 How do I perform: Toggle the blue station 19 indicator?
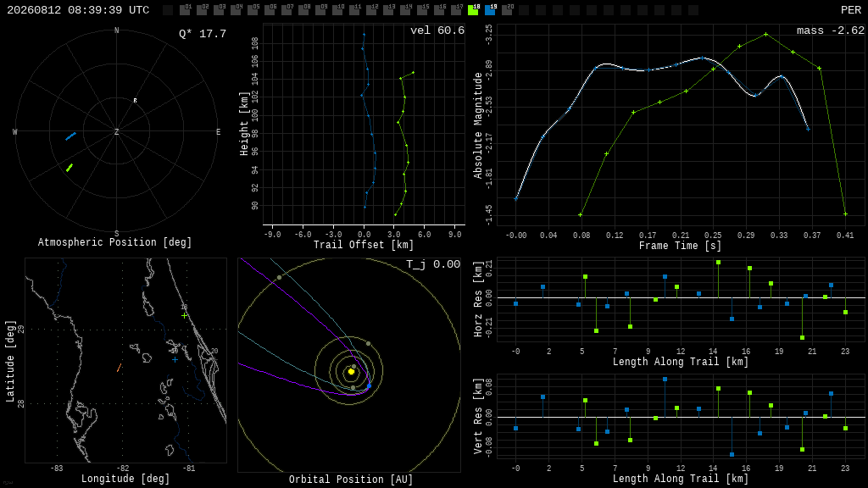click(x=491, y=10)
